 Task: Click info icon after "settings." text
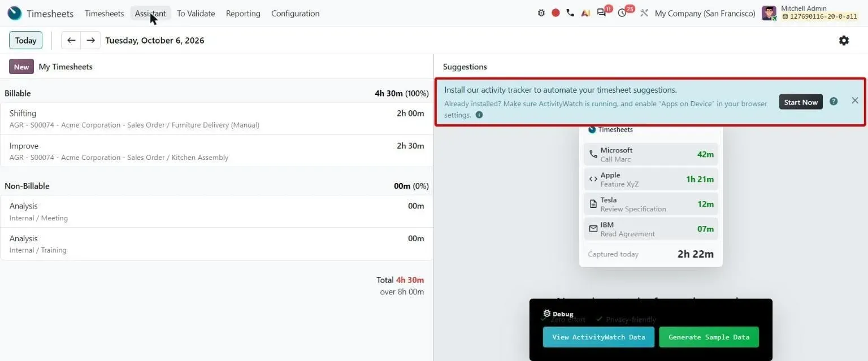click(479, 115)
